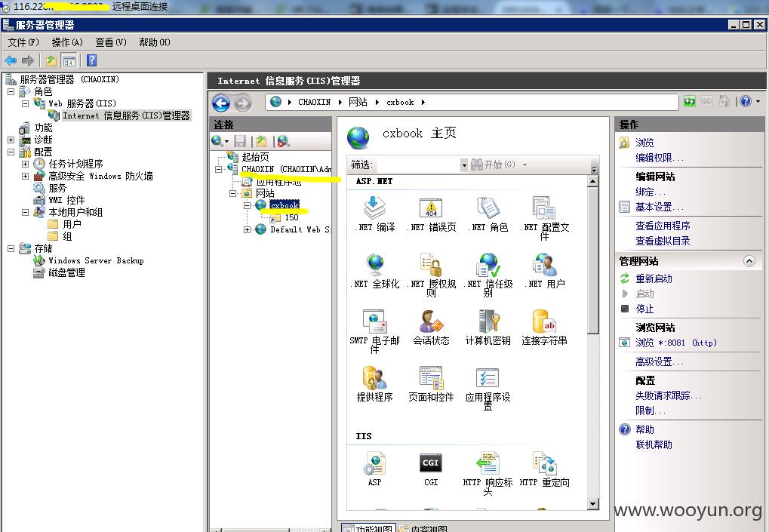The image size is (769, 532).
Task: Click the 编辑权限... link
Action: (x=659, y=158)
